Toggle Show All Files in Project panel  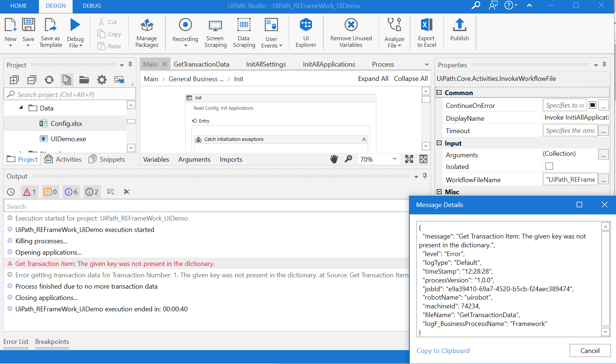coord(67,80)
